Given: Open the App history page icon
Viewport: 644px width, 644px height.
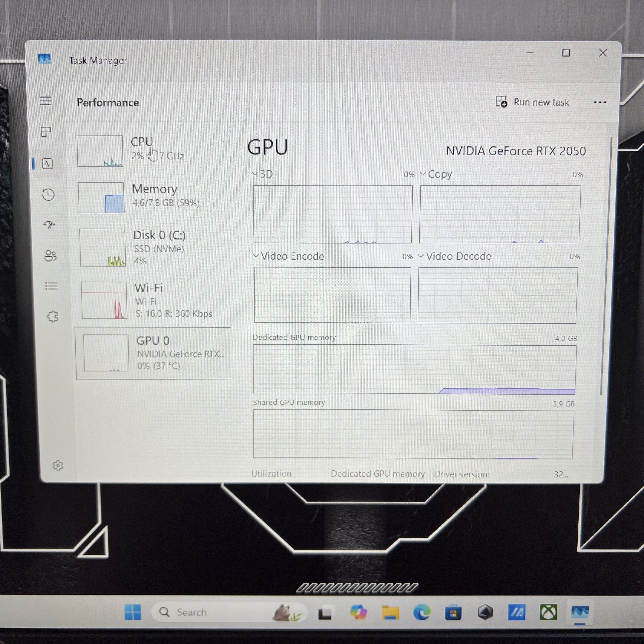Looking at the screenshot, I should pyautogui.click(x=48, y=195).
